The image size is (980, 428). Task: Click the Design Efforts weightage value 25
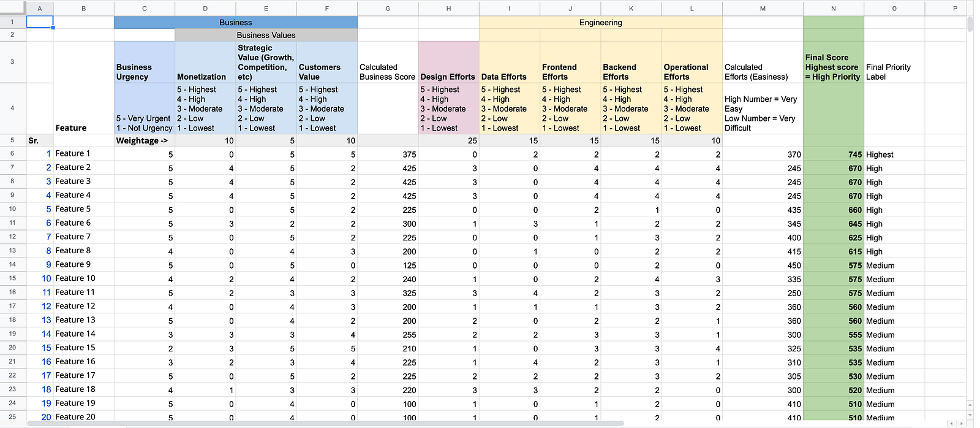(x=448, y=140)
